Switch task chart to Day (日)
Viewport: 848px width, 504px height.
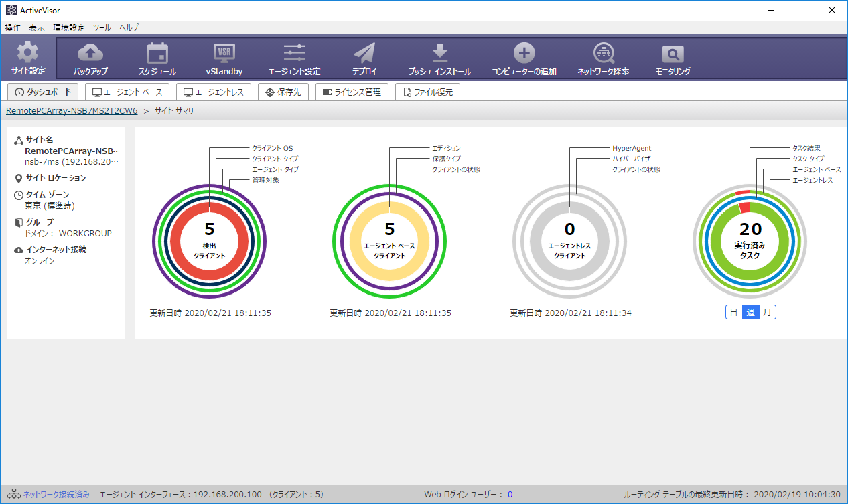[733, 312]
